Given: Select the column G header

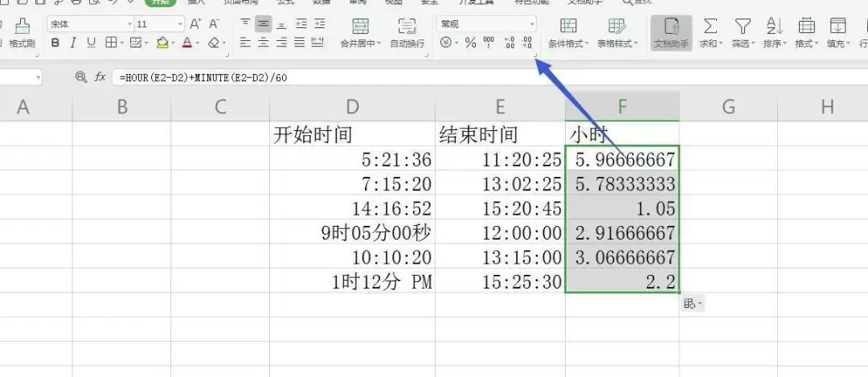Looking at the screenshot, I should [x=728, y=107].
